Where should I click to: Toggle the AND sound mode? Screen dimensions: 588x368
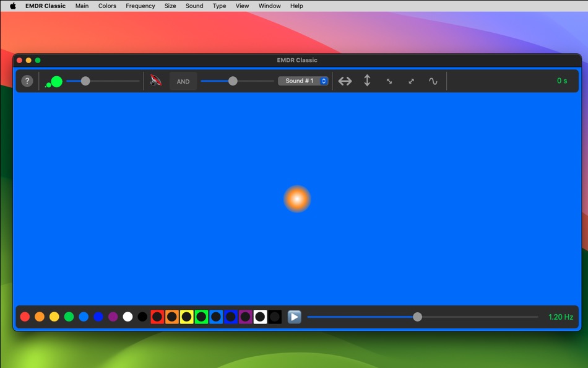point(183,81)
